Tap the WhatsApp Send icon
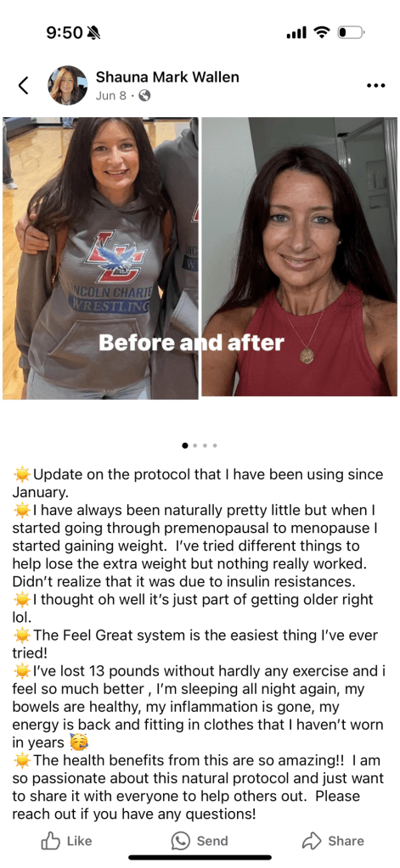The width and height of the screenshot is (400, 868). 181,841
